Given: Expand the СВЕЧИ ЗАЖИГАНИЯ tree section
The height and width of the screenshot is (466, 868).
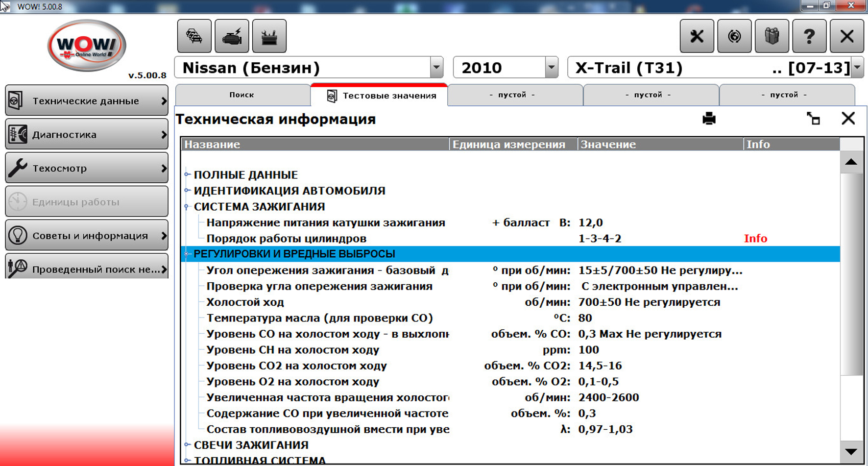Looking at the screenshot, I should pyautogui.click(x=187, y=444).
